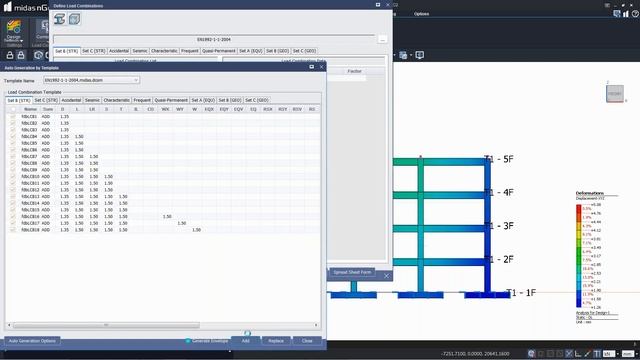640x360 pixels.
Task: Click the right arrow of the horizontal scrollbar
Action: tap(316, 325)
